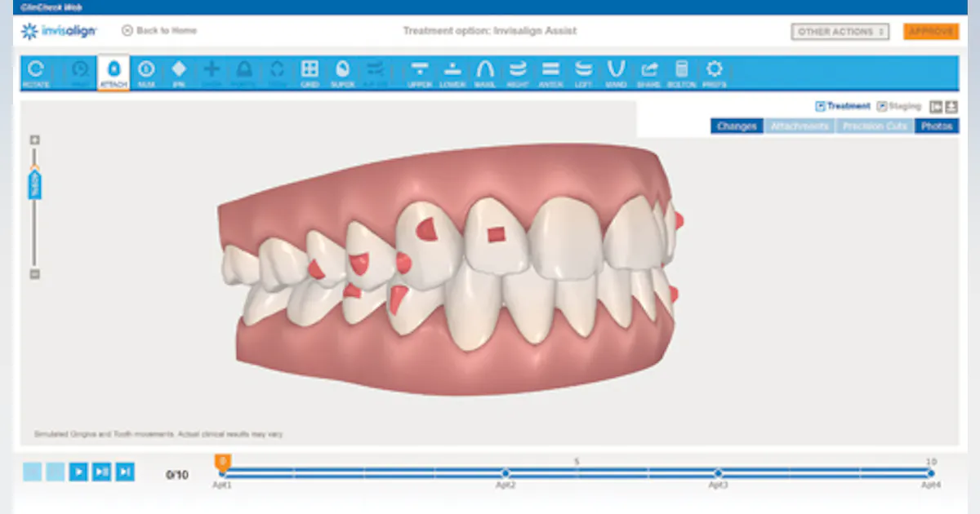
Task: Click the Approve button
Action: coord(931,32)
